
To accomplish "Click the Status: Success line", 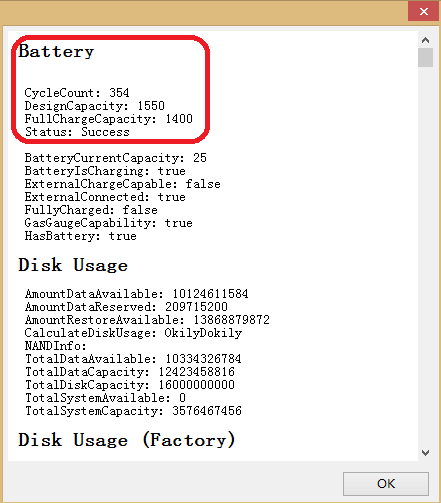I will [77, 132].
